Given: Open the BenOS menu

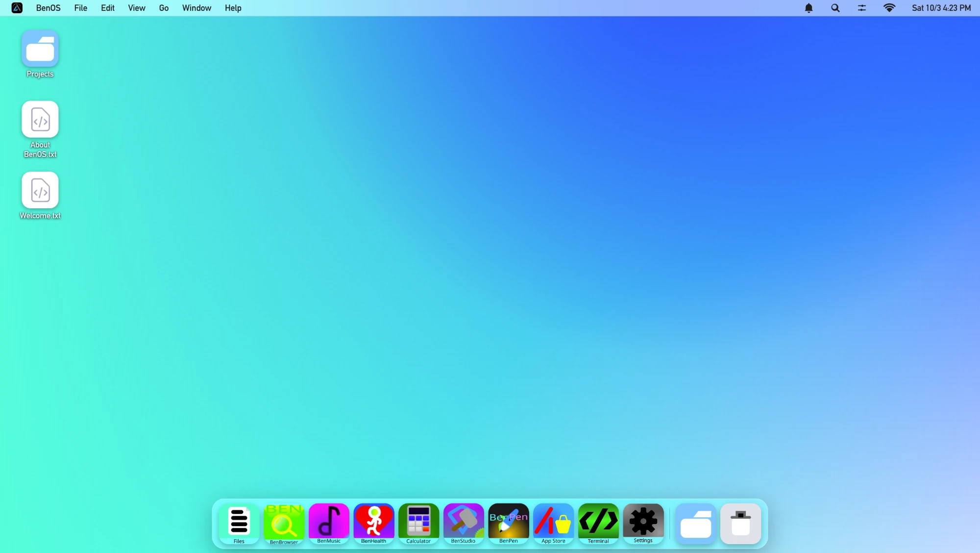Looking at the screenshot, I should (x=49, y=8).
